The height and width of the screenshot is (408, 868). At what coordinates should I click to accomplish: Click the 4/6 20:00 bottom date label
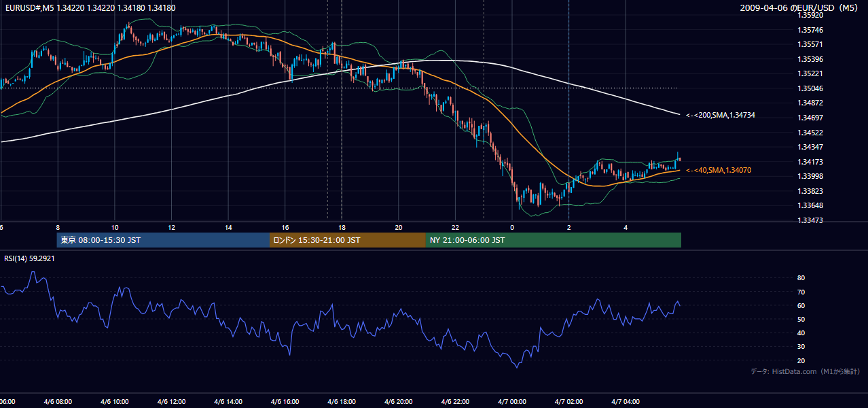(x=399, y=402)
